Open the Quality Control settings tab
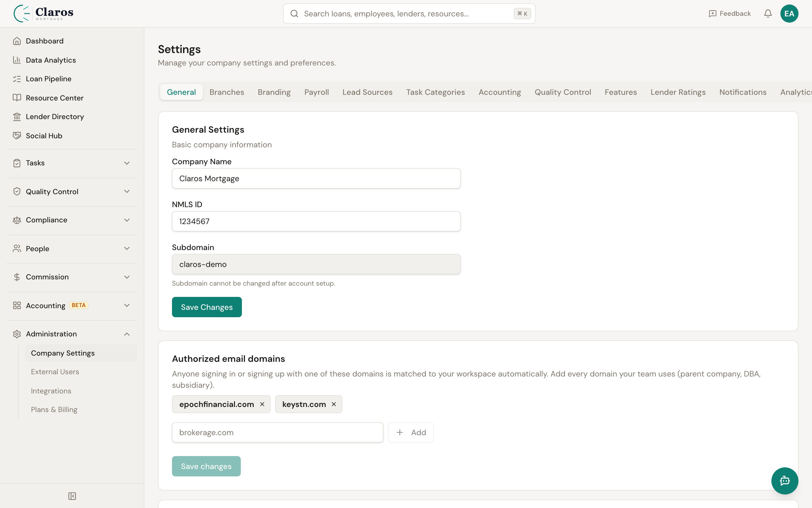Image resolution: width=812 pixels, height=508 pixels. 563,92
